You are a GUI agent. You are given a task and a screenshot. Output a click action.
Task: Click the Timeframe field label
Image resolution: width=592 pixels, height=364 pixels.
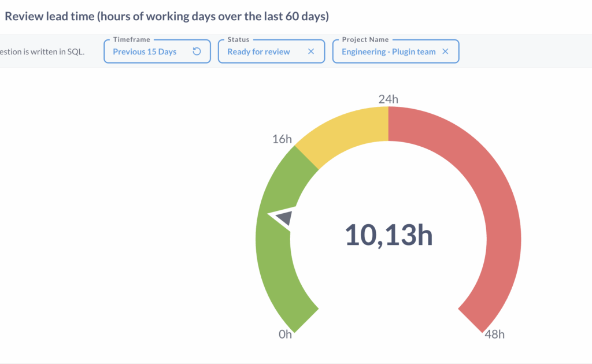click(x=131, y=40)
